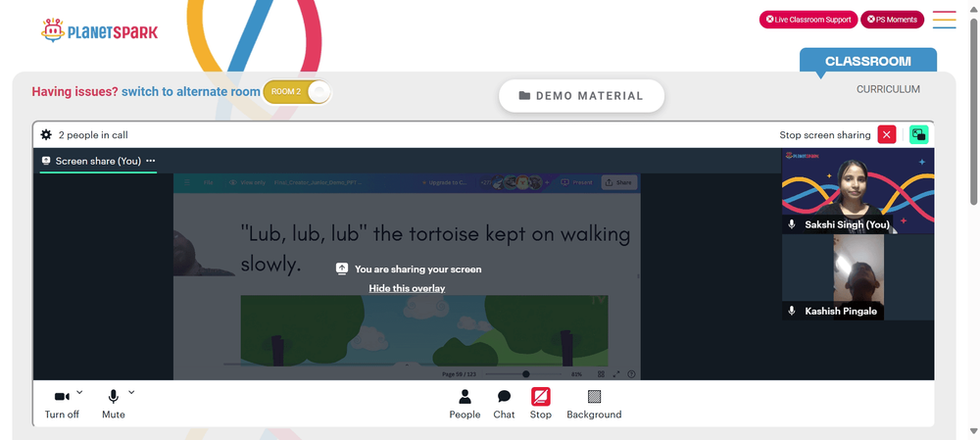Viewport: 980px width, 440px height.
Task: Click the green picture-in-picture layout icon
Action: point(919,134)
